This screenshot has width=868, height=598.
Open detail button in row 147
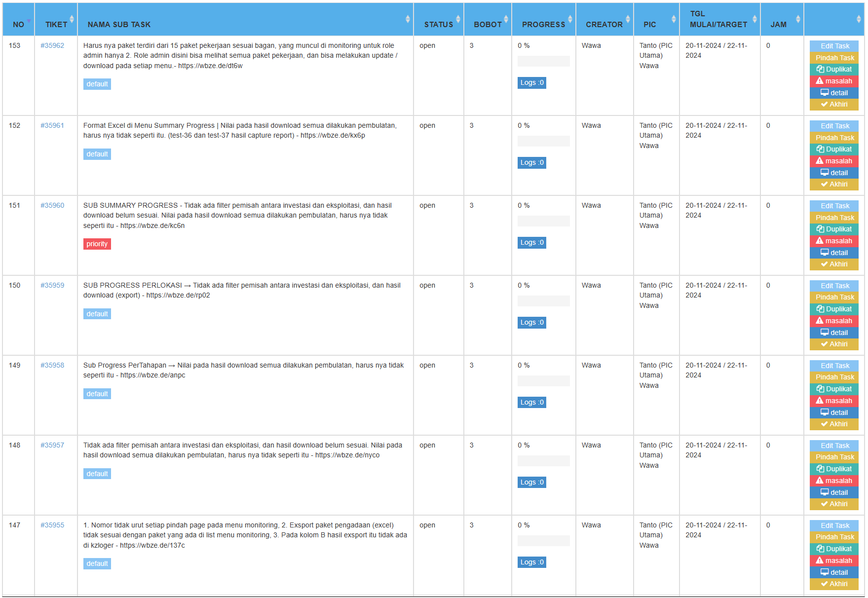click(x=833, y=572)
